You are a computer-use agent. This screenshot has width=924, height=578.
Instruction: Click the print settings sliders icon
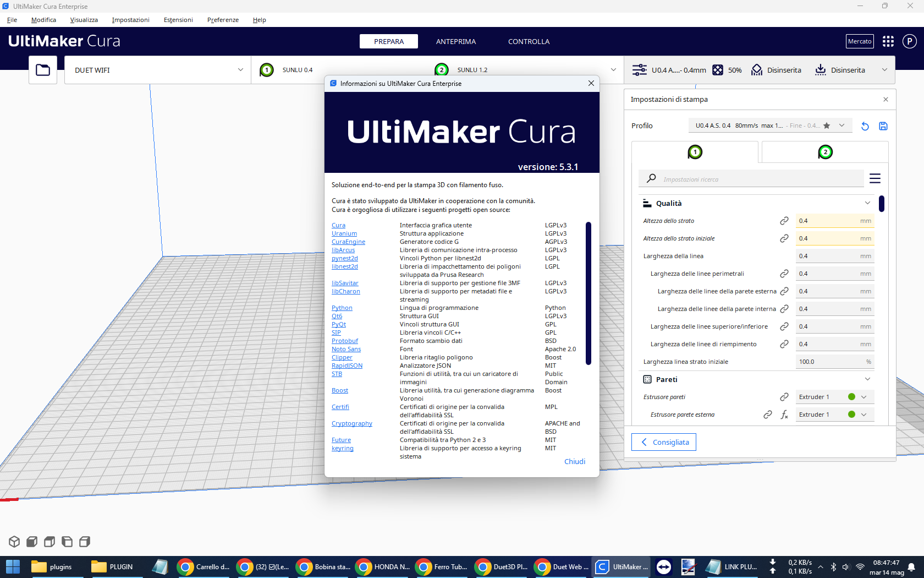(x=639, y=70)
